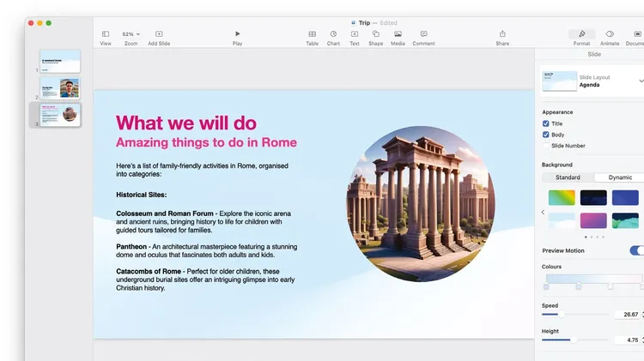Open the Media insert icon
This screenshot has height=361, width=644.
coord(398,34)
